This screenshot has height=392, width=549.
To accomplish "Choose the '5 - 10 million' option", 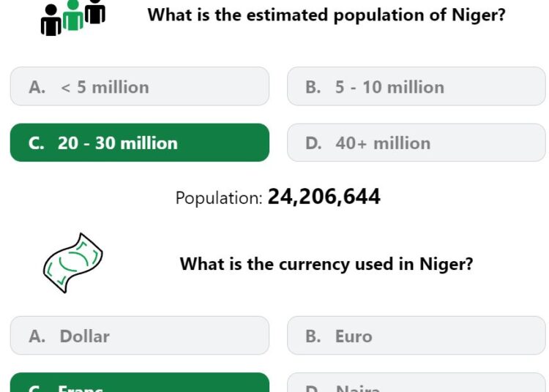I will tap(417, 86).
